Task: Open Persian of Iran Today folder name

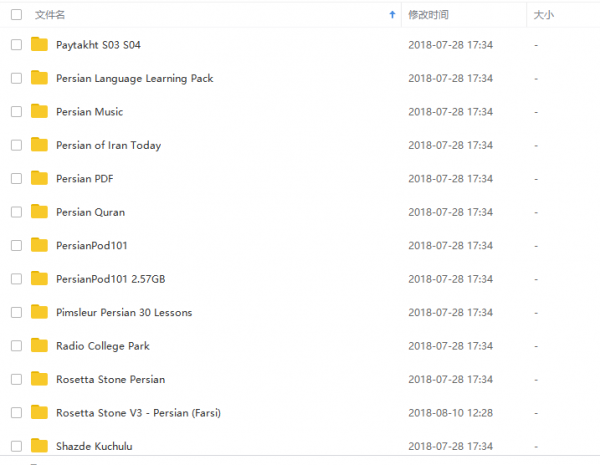Action: click(109, 145)
